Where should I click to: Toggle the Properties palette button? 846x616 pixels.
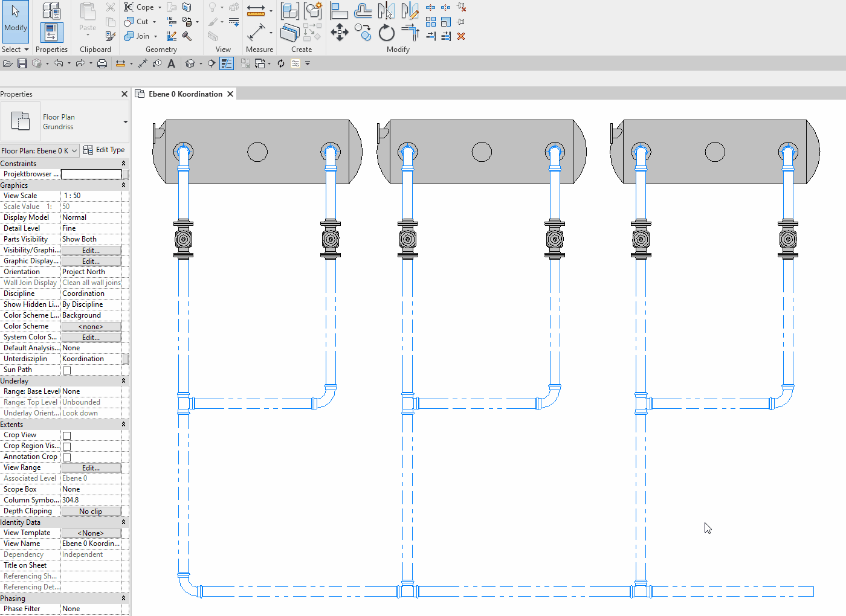pos(51,32)
